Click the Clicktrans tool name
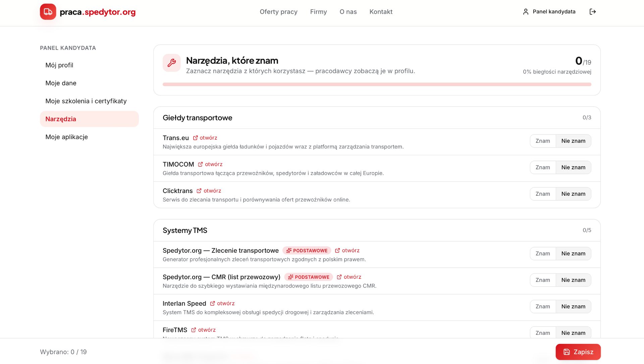The width and height of the screenshot is (644, 364). [178, 191]
